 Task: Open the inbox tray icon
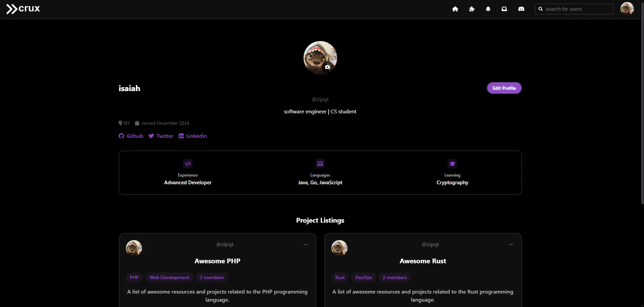[504, 9]
